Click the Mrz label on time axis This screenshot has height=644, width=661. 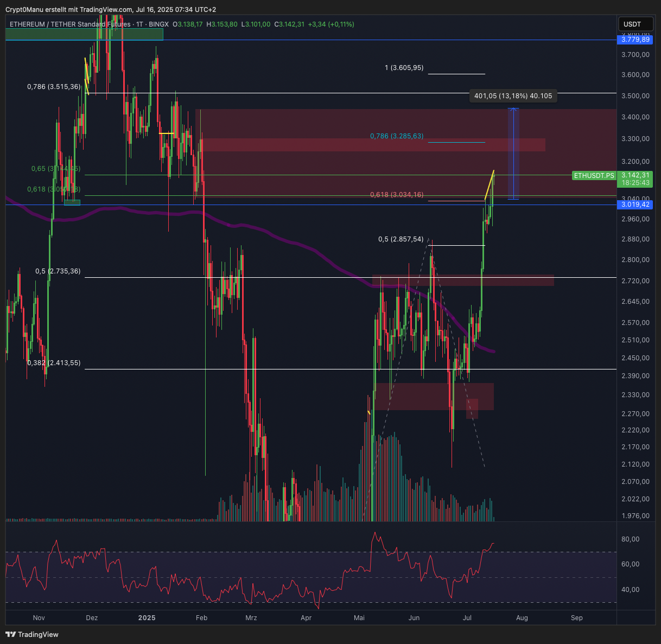251,617
